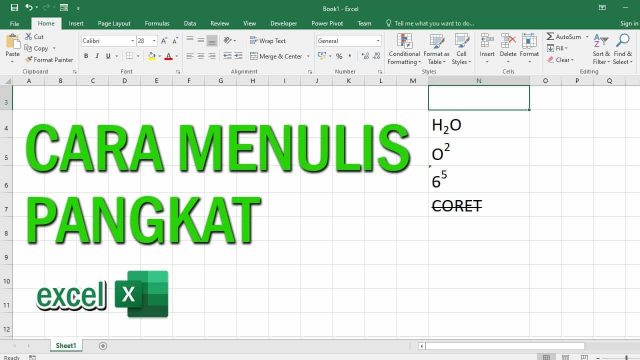The width and height of the screenshot is (640, 360).
Task: Click the Format Painter brush icon
Action: tap(29, 60)
